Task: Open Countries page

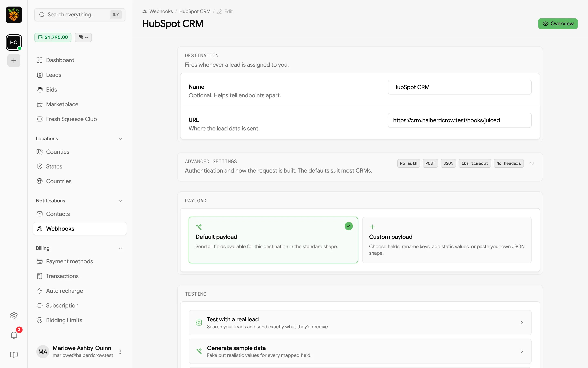Action: point(80,181)
